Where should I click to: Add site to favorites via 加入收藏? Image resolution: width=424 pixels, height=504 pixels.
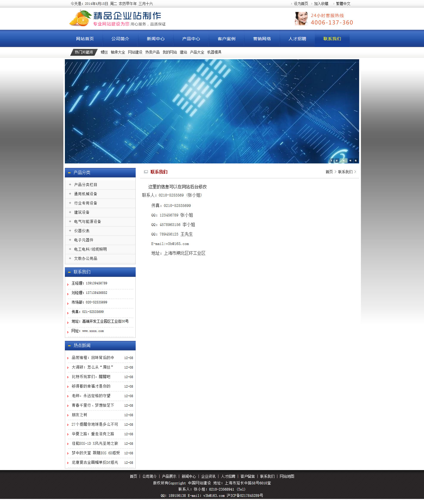[321, 4]
